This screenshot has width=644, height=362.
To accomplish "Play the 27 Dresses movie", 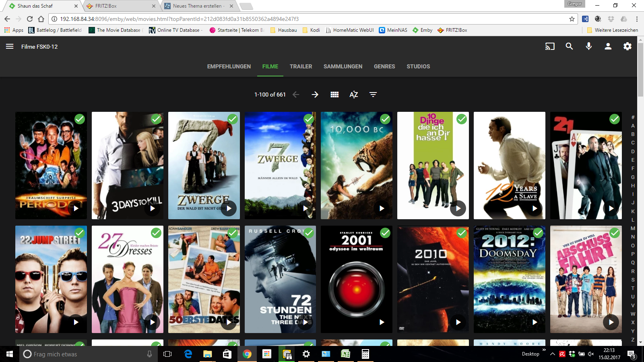I will click(152, 322).
